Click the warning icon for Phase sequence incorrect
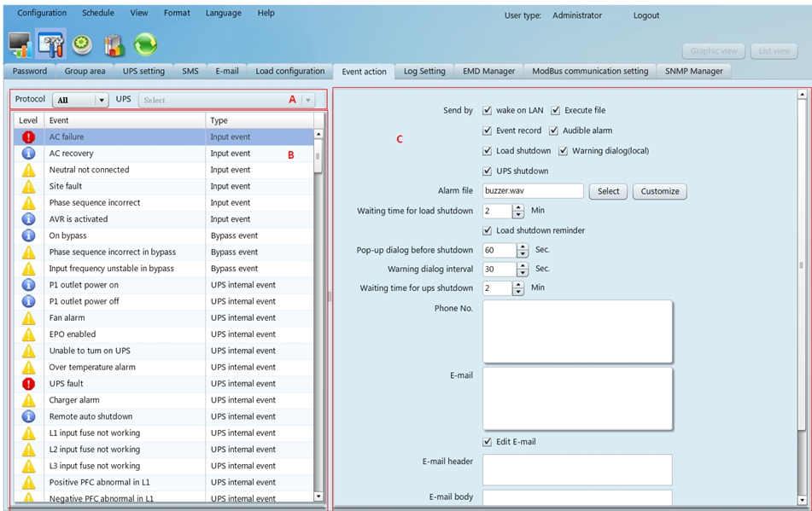The height and width of the screenshot is (511, 812). [x=28, y=203]
